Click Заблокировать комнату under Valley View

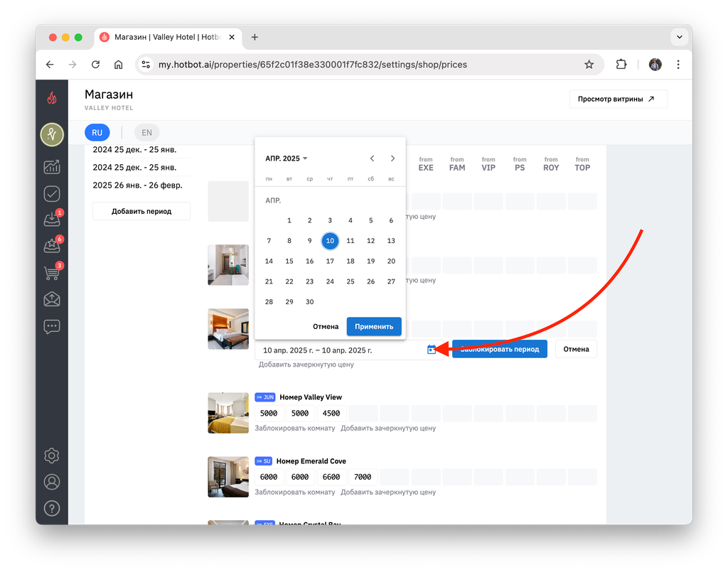pos(295,428)
